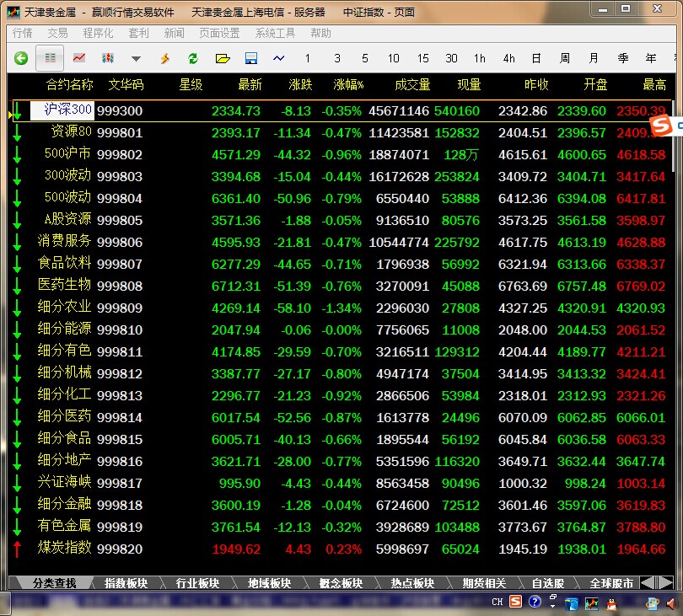The width and height of the screenshot is (683, 616).
Task: Open the red line trend chart icon
Action: pos(79,58)
